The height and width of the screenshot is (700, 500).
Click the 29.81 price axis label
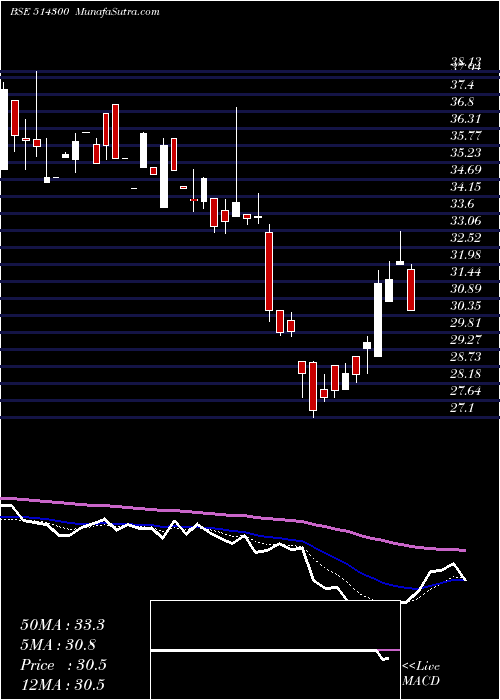point(466,323)
